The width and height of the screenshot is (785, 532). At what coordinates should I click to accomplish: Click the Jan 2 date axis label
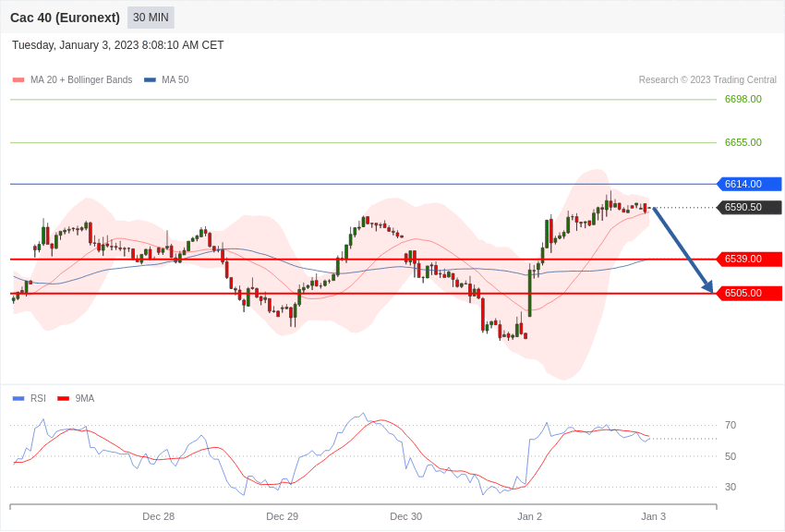[x=530, y=516]
